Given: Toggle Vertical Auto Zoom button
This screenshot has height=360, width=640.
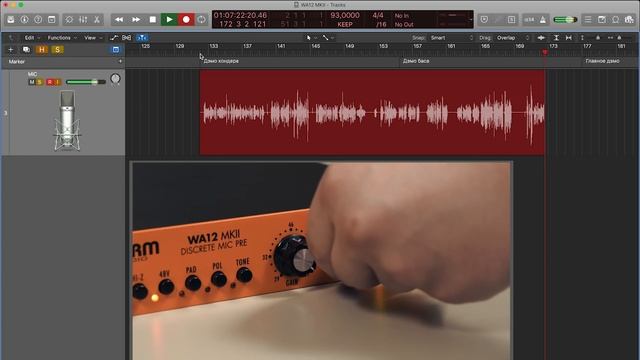Looking at the screenshot, I should [556, 38].
